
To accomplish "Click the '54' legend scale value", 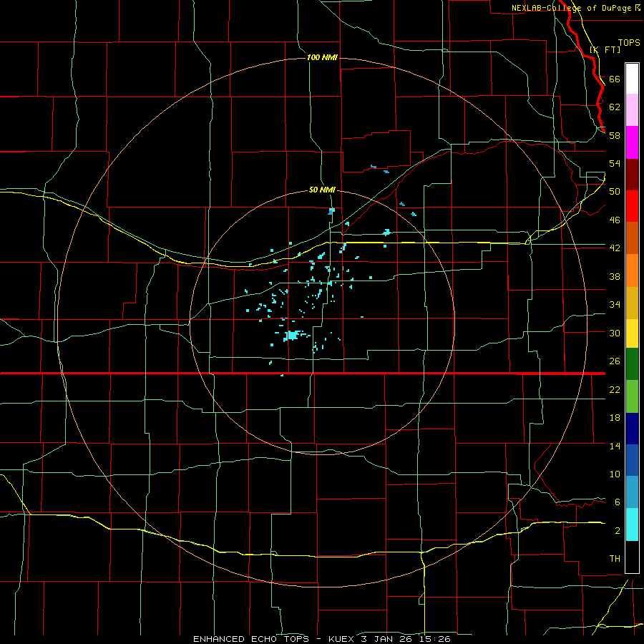I will click(615, 163).
